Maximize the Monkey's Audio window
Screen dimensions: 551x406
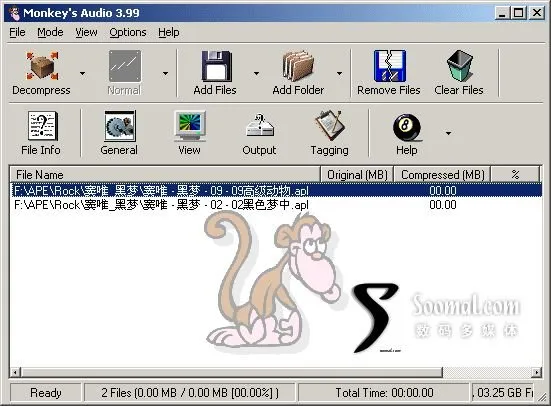pos(519,13)
